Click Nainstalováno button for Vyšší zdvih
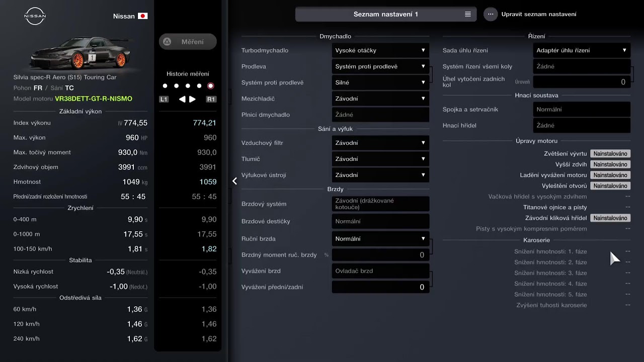This screenshot has height=362, width=644. 610,164
